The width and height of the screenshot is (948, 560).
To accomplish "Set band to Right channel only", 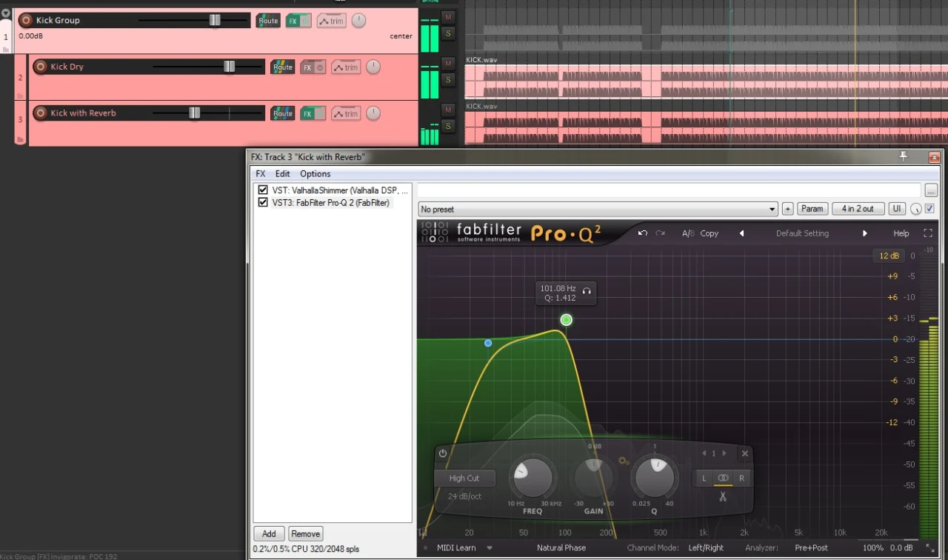I will click(x=741, y=479).
